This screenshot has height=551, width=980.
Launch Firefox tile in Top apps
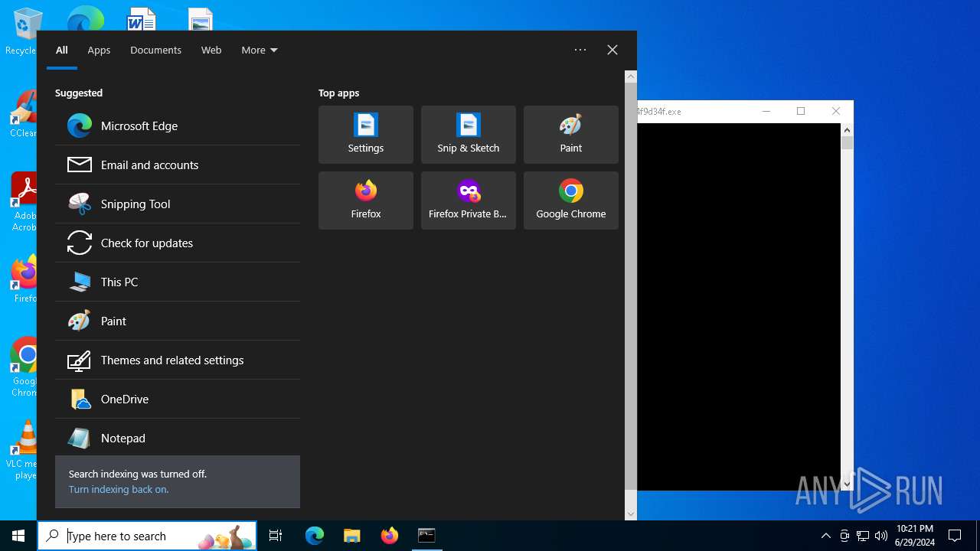pos(366,201)
